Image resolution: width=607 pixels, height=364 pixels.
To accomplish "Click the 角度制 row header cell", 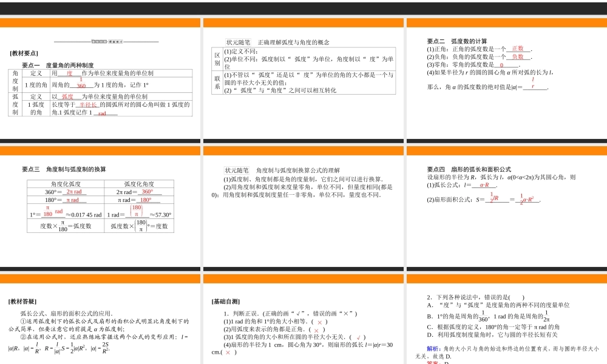I will point(15,81).
